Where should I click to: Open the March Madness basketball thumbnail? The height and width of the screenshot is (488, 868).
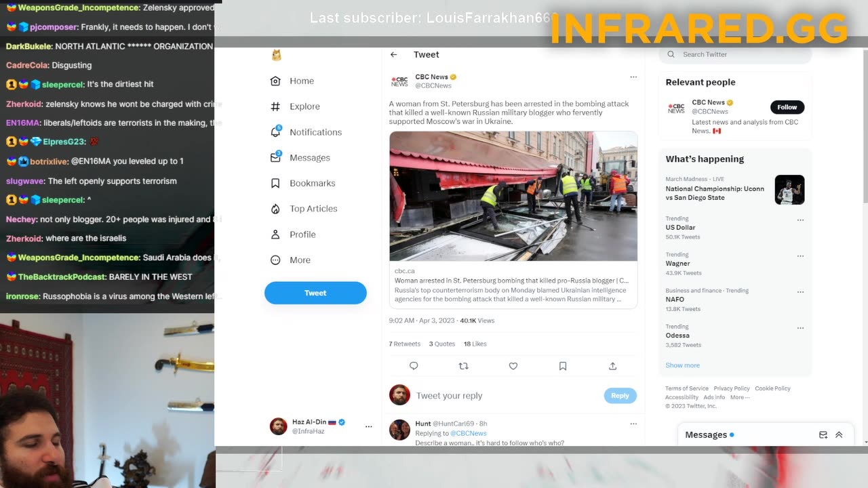(789, 190)
